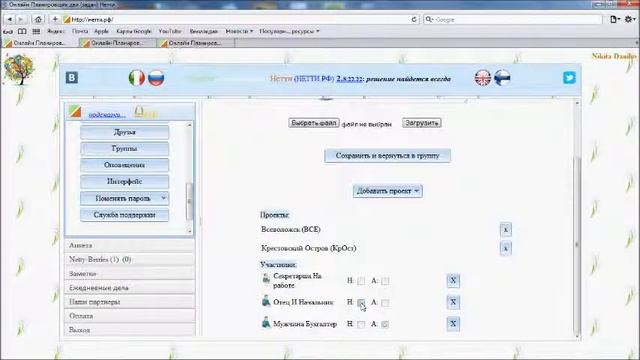Click the bell icon in left panel

pyautogui.click(x=139, y=111)
